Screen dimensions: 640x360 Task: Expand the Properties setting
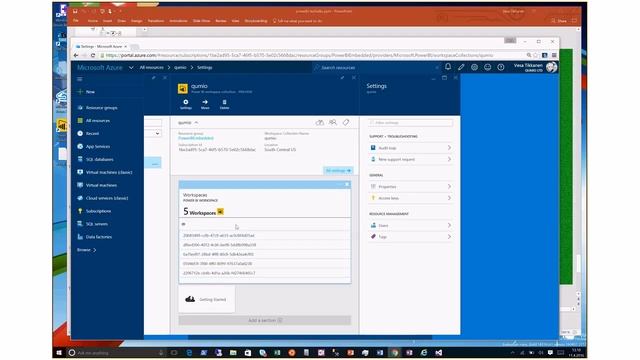click(x=411, y=187)
